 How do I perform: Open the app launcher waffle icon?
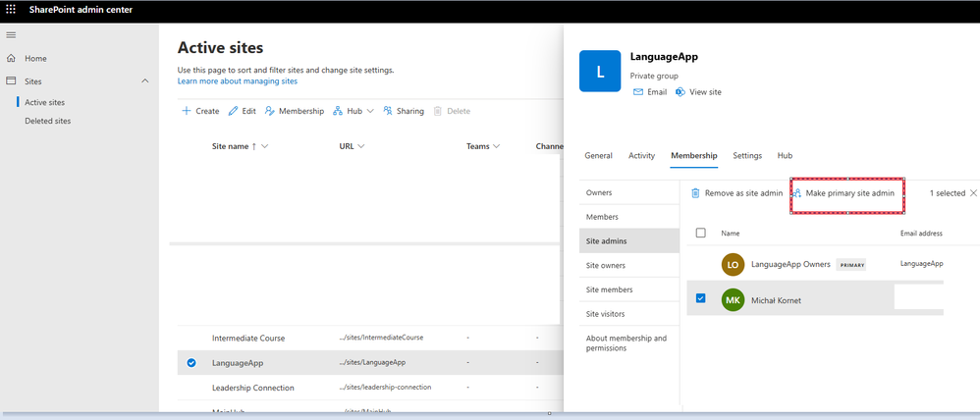(x=11, y=10)
